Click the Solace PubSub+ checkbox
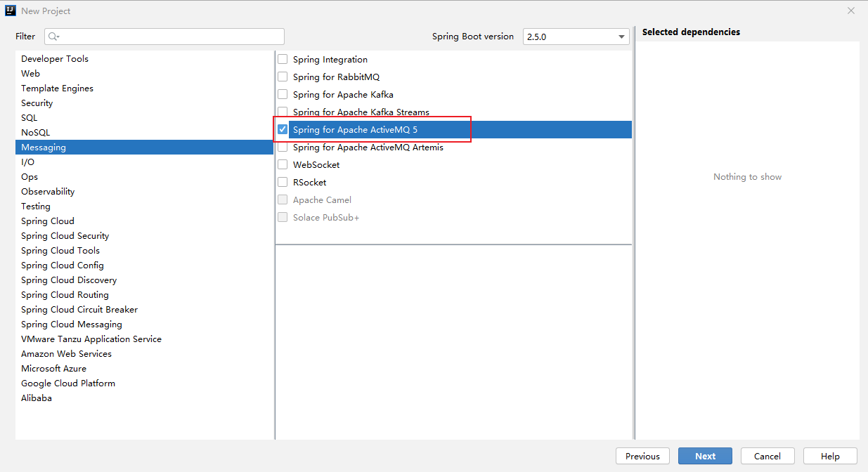 [283, 218]
